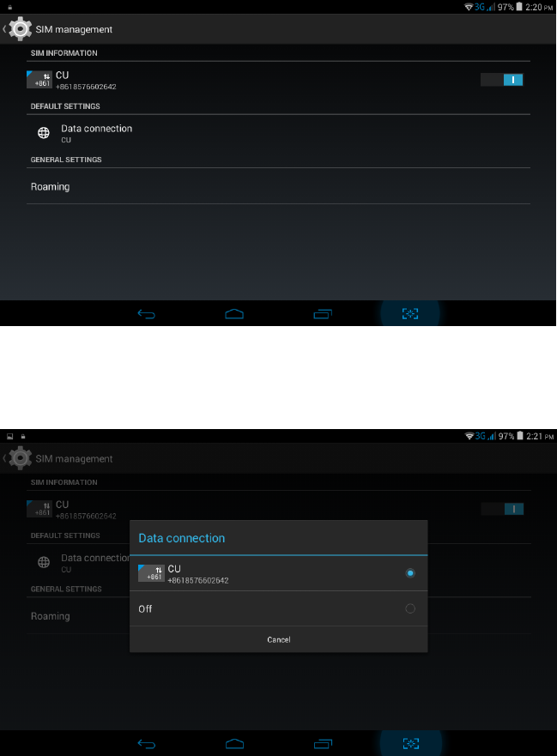Open the CU SIM information entry
Viewport: 557px width, 756px height.
point(278,80)
